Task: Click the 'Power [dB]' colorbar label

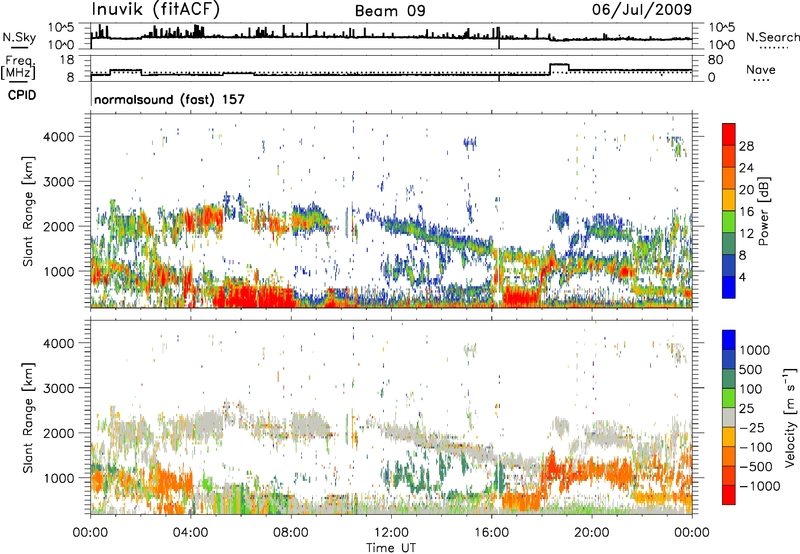Action: click(x=763, y=211)
